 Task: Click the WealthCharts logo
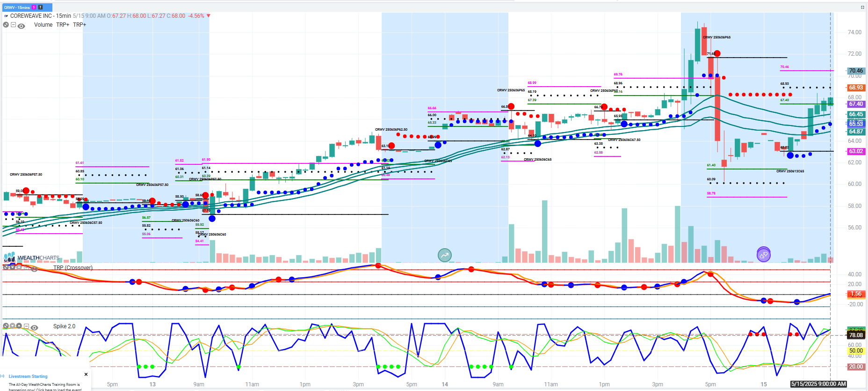32,257
